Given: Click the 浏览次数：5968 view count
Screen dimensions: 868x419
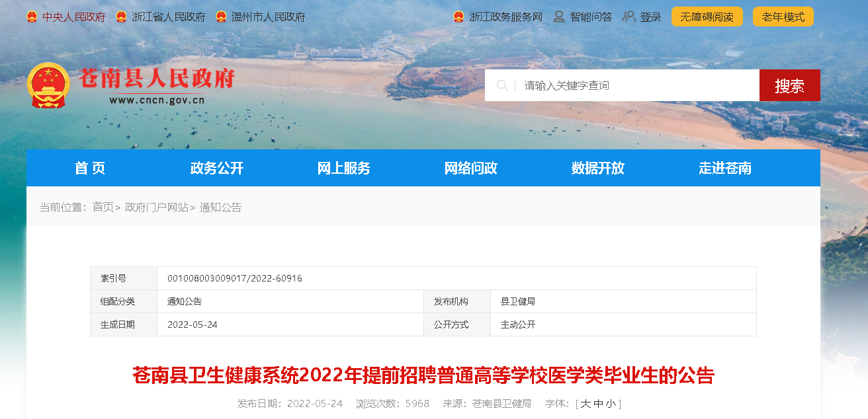Looking at the screenshot, I should point(392,404).
